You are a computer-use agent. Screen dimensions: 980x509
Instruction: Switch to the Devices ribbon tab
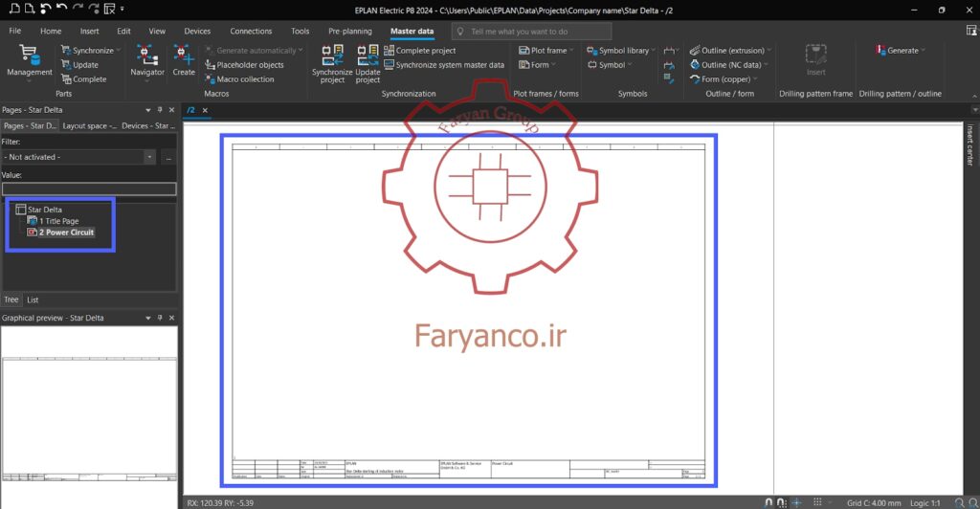[x=197, y=32]
